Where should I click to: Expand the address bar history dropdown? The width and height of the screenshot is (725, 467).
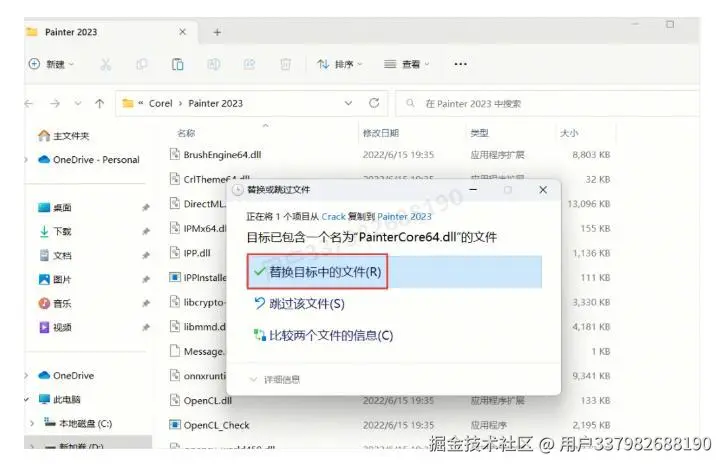pos(348,103)
